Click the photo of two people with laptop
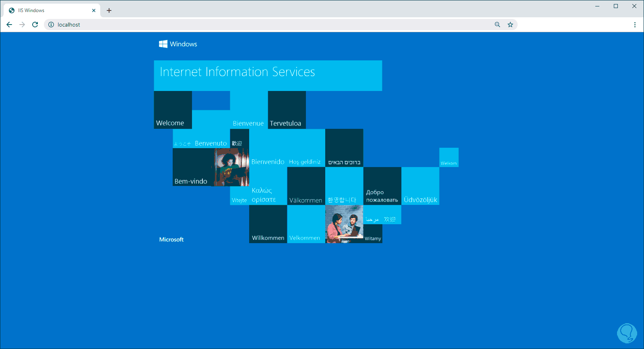 344,224
